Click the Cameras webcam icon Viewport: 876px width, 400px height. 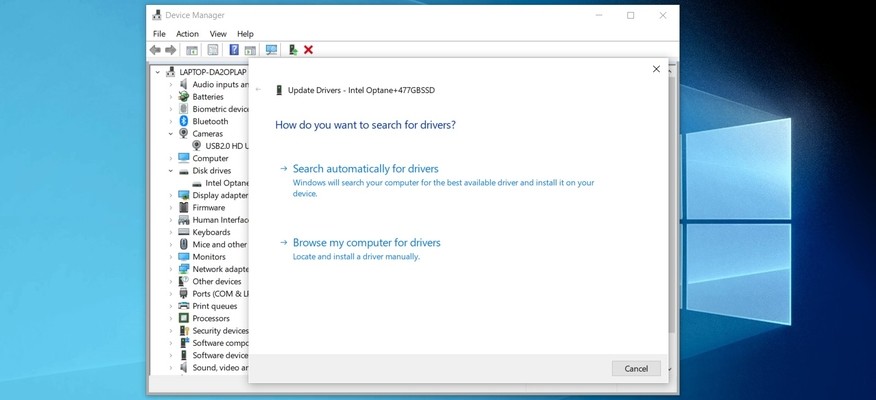tap(183, 133)
